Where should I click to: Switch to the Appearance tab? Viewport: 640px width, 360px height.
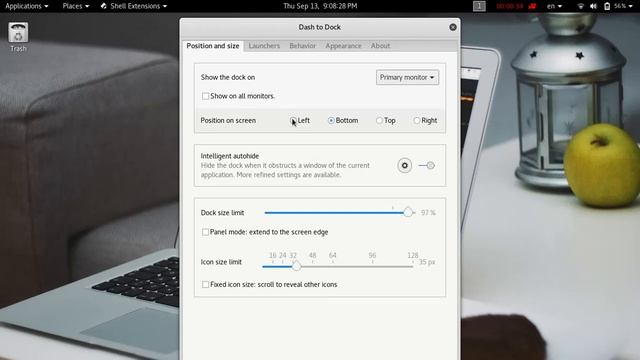343,46
